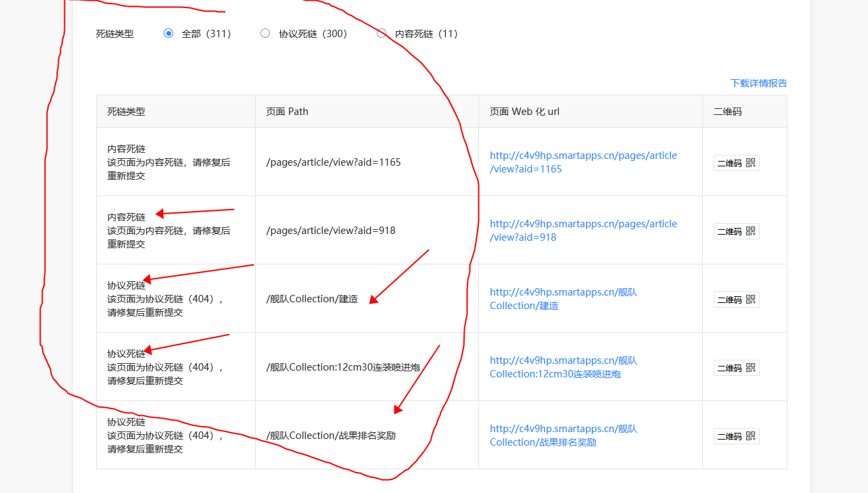Show 二维码 for the aid=918 row
This screenshot has width=868, height=493.
tap(736, 231)
